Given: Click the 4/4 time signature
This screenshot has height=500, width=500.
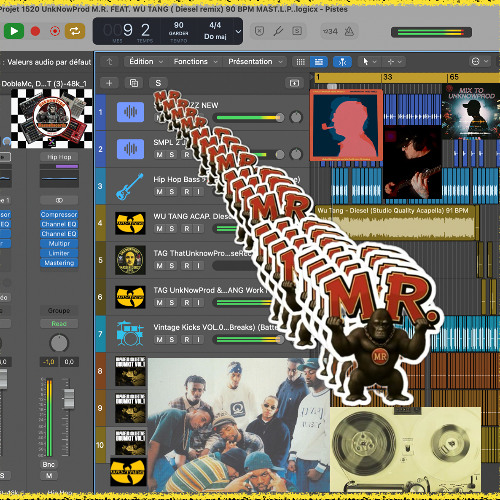Looking at the screenshot, I should (215, 25).
